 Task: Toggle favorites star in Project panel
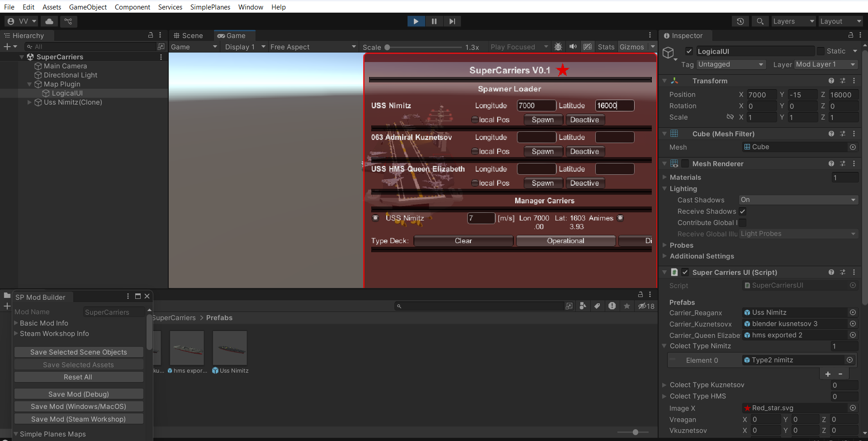(x=627, y=306)
